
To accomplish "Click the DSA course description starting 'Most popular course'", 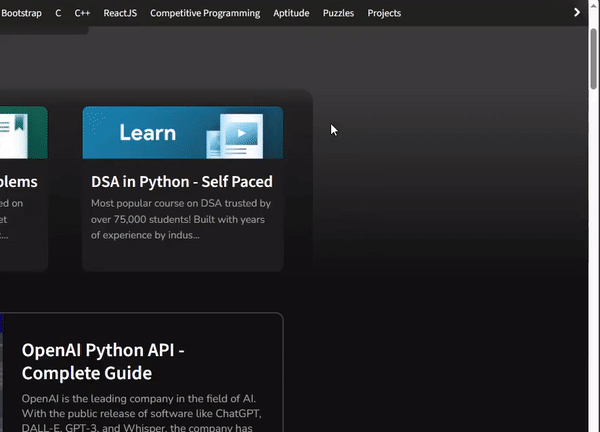I will coord(181,219).
